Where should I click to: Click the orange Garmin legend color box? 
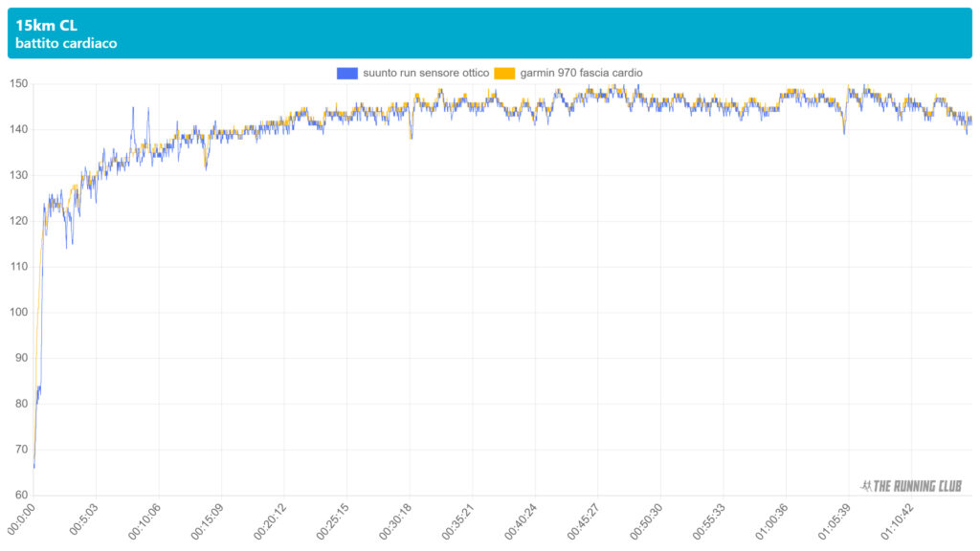click(504, 73)
